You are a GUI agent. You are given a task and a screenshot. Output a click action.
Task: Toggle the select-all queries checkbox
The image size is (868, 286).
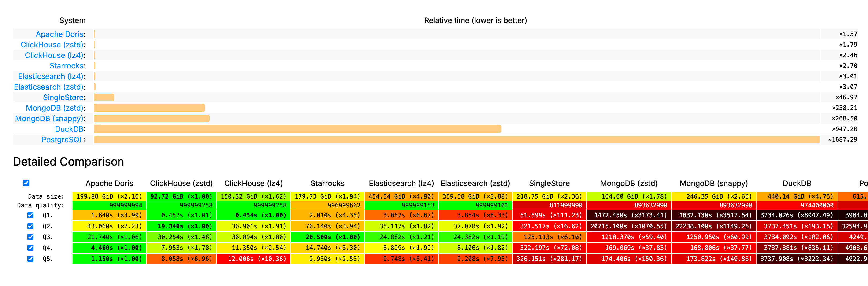(26, 183)
